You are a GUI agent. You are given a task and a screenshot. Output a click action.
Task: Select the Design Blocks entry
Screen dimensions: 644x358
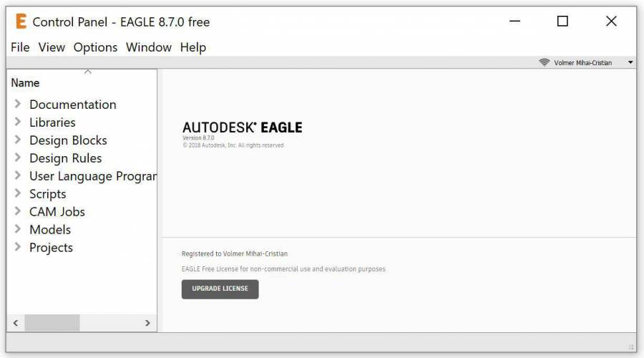pyautogui.click(x=68, y=140)
